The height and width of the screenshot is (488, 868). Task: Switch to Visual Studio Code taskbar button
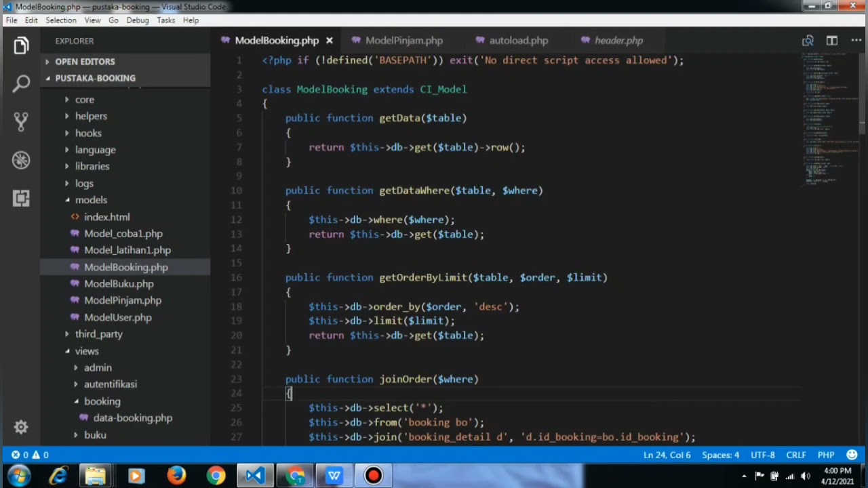255,476
